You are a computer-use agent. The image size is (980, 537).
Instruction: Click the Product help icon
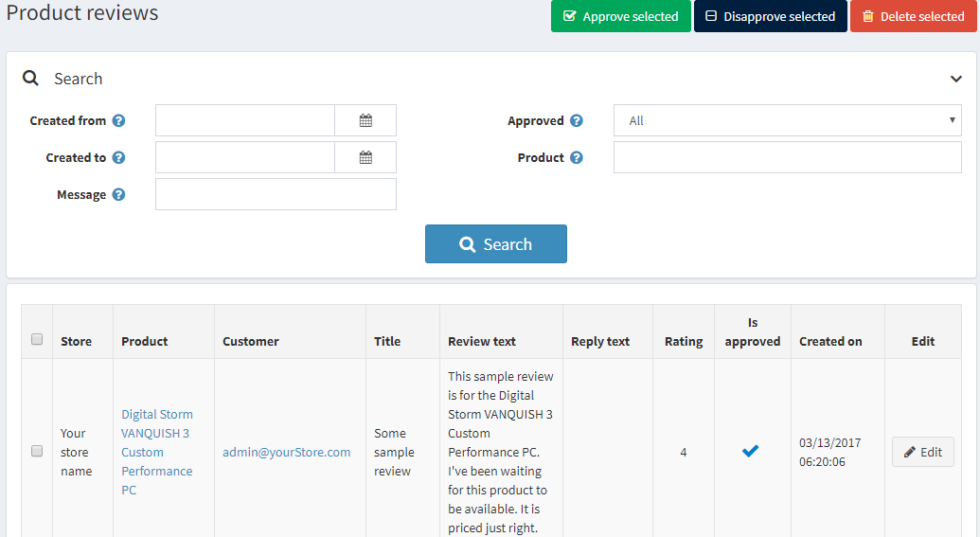577,157
